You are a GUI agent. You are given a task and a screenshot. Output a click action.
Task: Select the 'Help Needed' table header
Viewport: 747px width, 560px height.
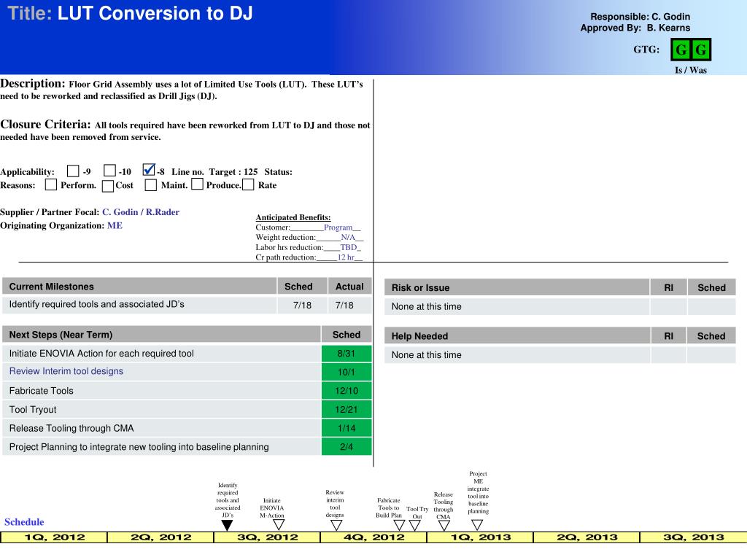point(517,335)
